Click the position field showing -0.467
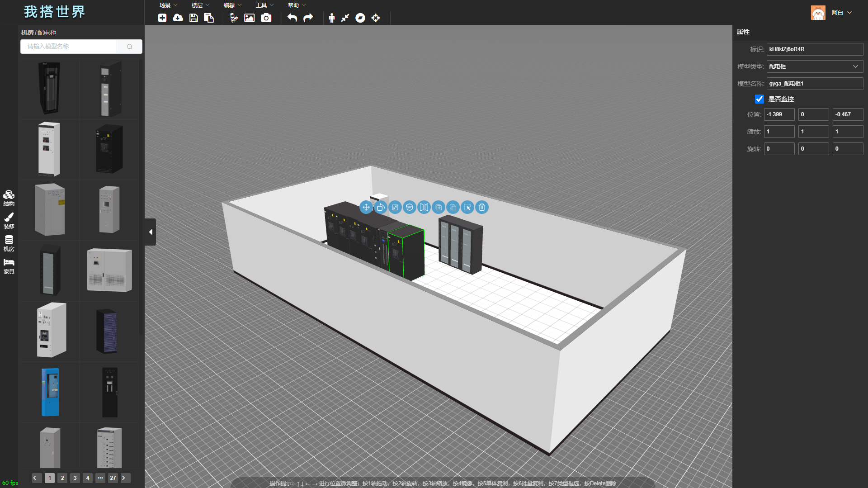Viewport: 868px width, 488px height. pyautogui.click(x=848, y=114)
